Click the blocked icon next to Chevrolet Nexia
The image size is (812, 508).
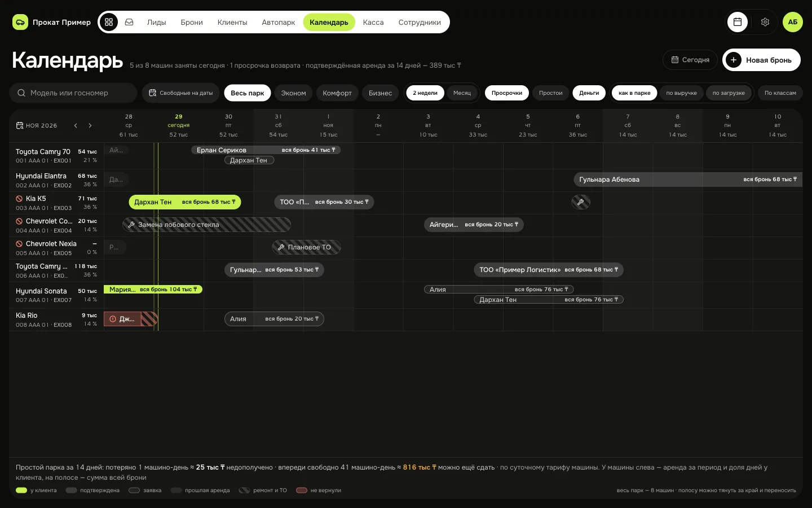(19, 244)
